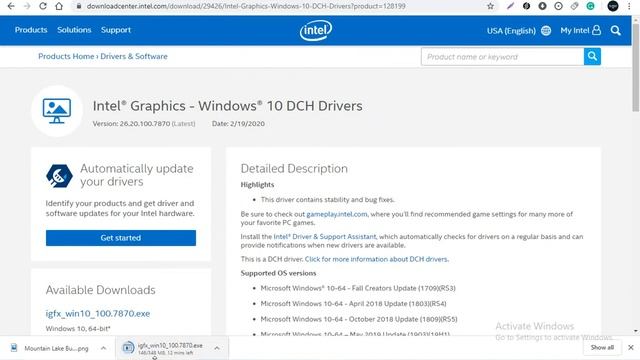640x360 pixels.
Task: Go to Products Home breadcrumb
Action: [66, 56]
